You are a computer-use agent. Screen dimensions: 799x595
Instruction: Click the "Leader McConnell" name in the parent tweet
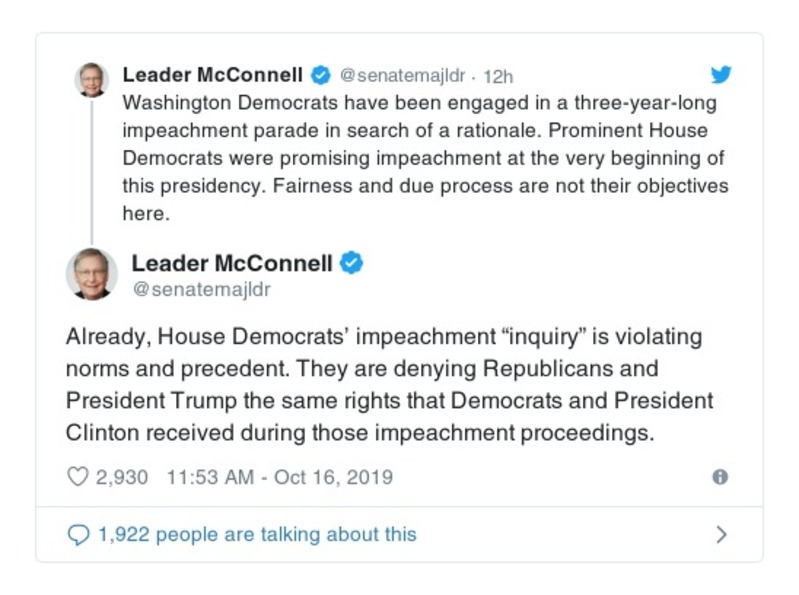click(x=213, y=75)
